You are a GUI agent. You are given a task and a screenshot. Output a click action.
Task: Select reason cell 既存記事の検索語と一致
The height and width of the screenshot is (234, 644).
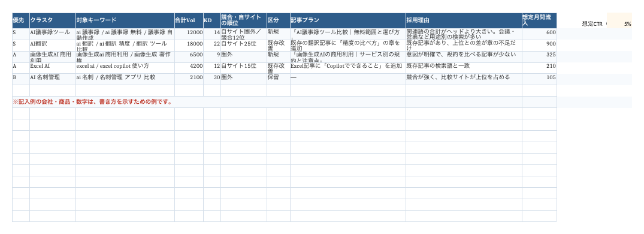[464, 68]
